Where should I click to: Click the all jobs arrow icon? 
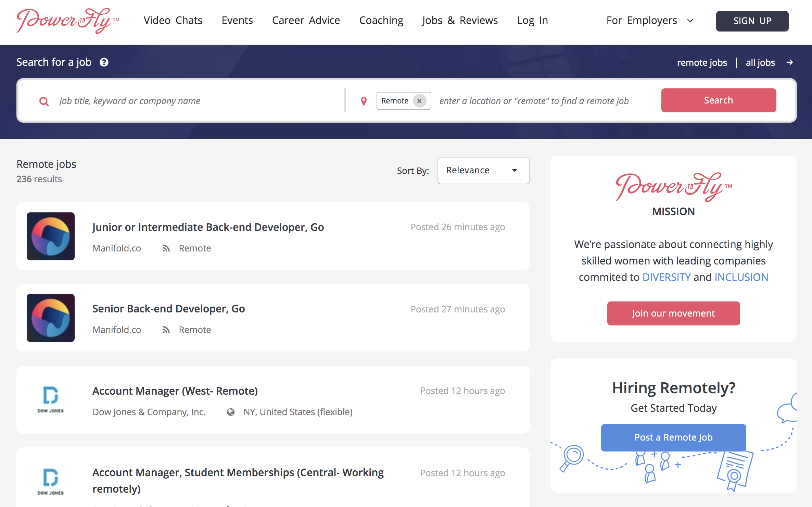tap(790, 62)
